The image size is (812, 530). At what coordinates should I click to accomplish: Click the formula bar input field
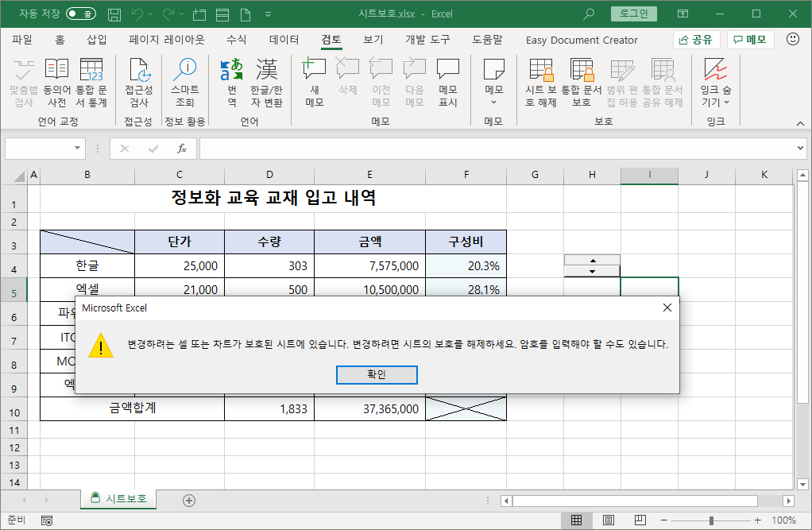tap(496, 149)
